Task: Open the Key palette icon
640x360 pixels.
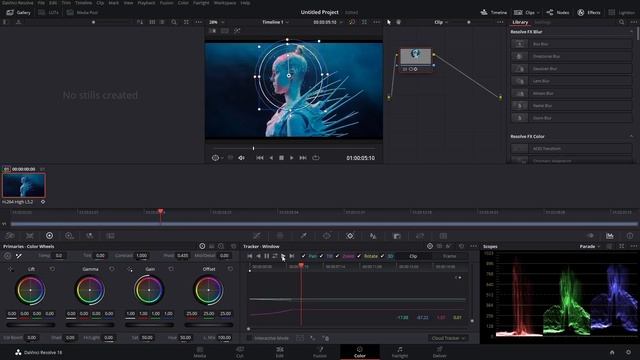Action: [420, 236]
